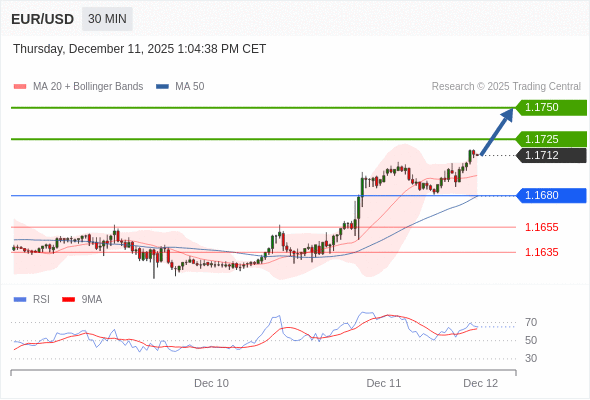
Task: Click the MA 50 legend label
Action: [190, 87]
